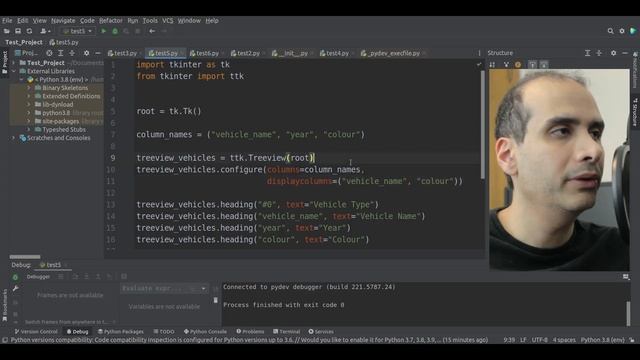640x360 pixels.
Task: Click the Save All toolbar icon
Action: pyautogui.click(x=18, y=31)
